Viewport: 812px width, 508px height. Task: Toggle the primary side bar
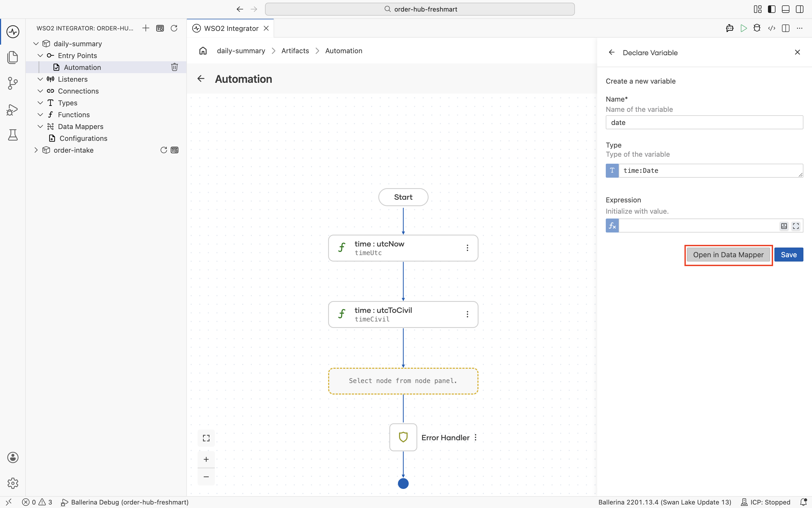tap(772, 9)
